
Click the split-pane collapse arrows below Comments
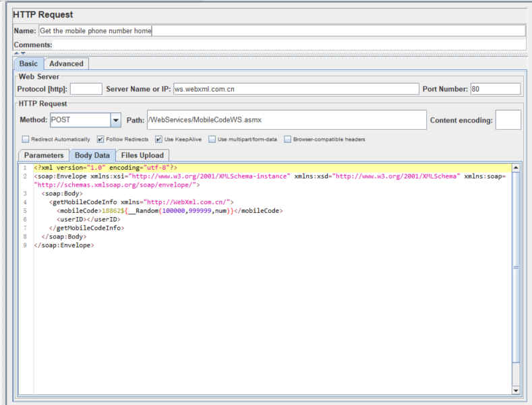(20, 53)
